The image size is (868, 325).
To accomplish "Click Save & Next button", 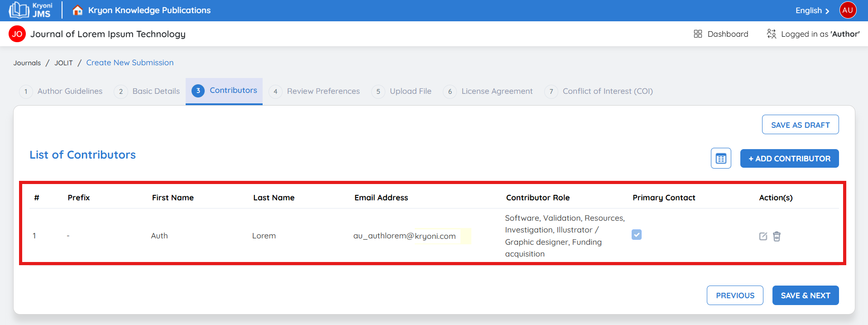I will tap(805, 296).
